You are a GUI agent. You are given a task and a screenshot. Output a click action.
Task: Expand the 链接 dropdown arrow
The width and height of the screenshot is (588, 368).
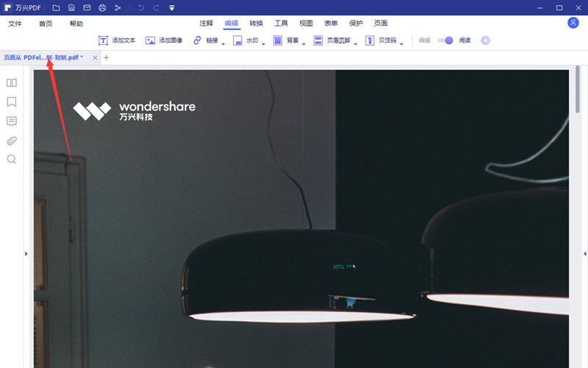[x=223, y=43]
